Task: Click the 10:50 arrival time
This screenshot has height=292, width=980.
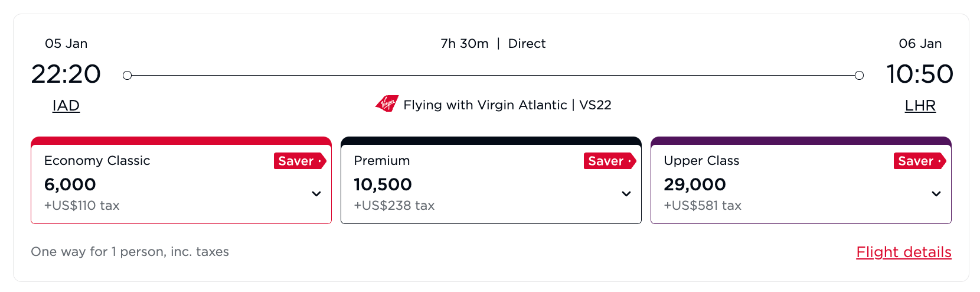Action: tap(919, 74)
